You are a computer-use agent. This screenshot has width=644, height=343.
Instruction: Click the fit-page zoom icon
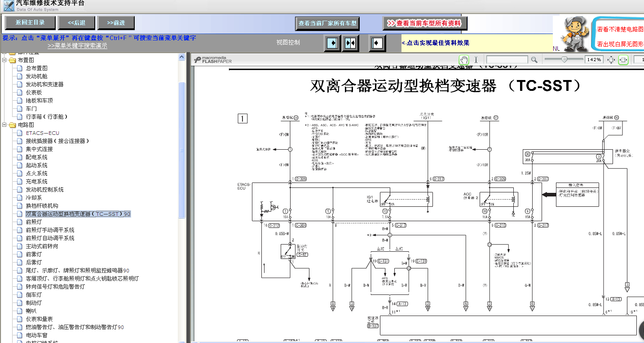[611, 59]
